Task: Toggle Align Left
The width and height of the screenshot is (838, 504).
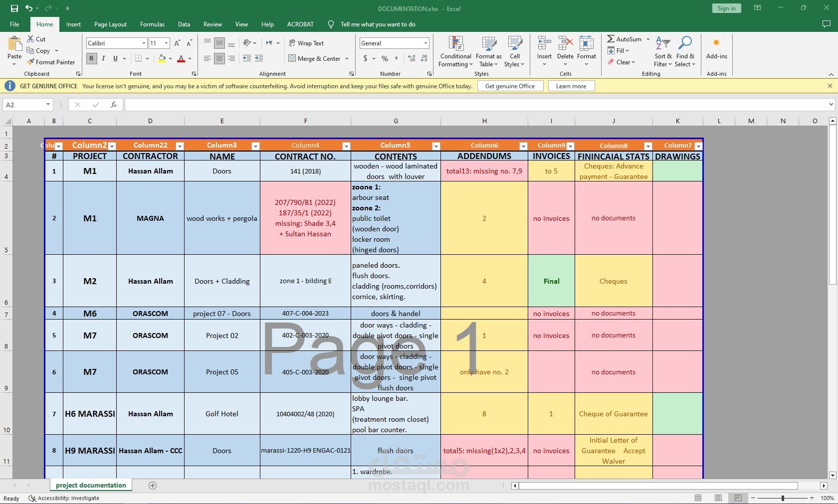Action: point(208,58)
